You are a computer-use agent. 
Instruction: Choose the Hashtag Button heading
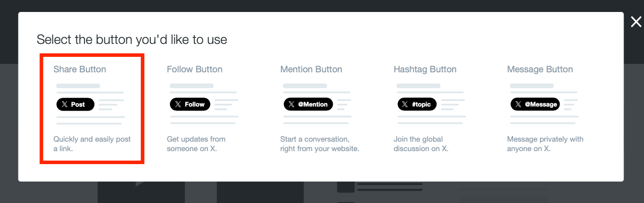[425, 69]
